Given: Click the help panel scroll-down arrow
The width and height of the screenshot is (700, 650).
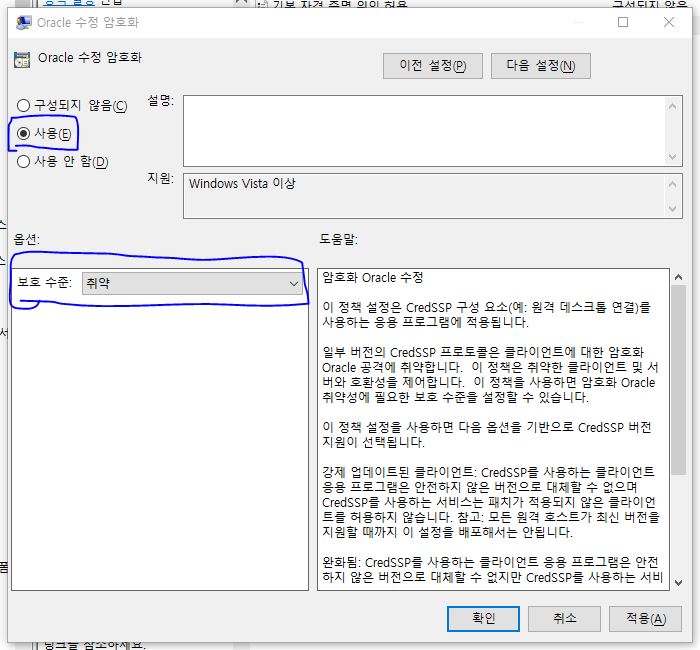Looking at the screenshot, I should [x=679, y=583].
